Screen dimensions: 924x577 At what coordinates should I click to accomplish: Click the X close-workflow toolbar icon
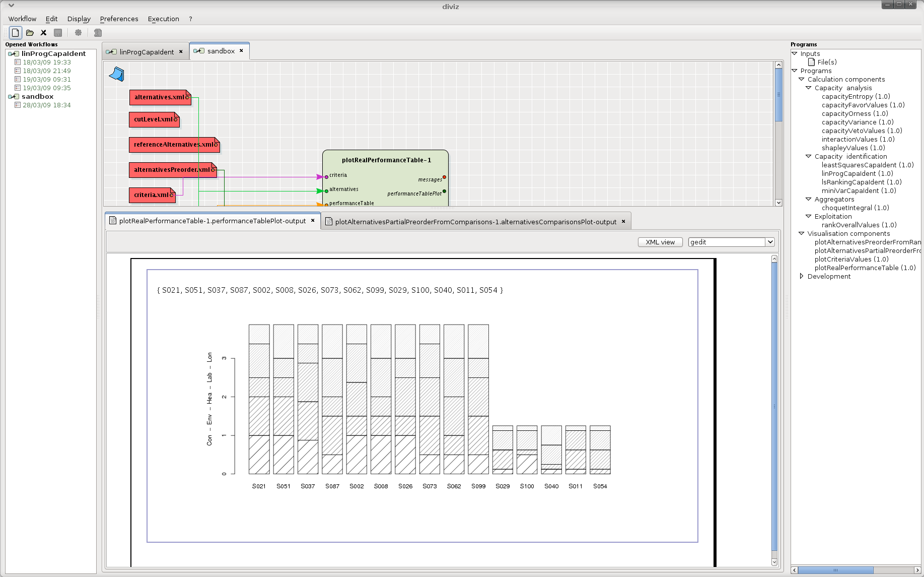tap(44, 33)
